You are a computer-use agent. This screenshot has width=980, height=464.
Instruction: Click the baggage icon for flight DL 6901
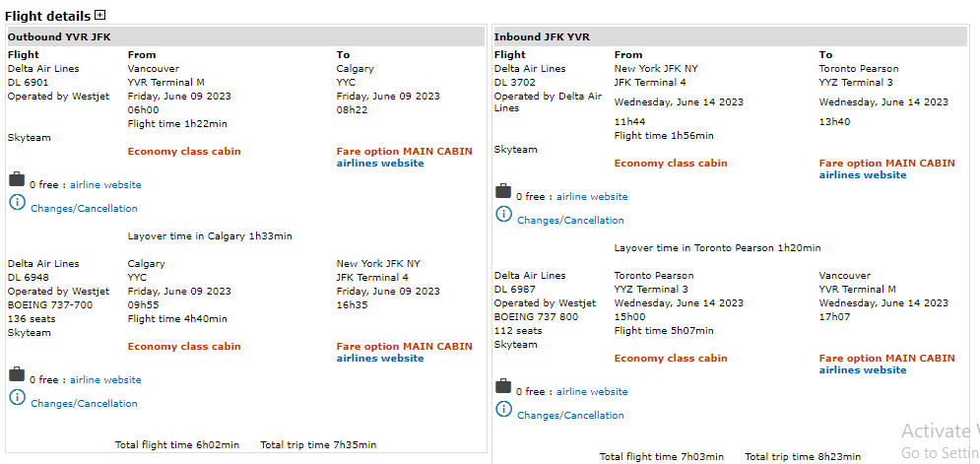16,179
